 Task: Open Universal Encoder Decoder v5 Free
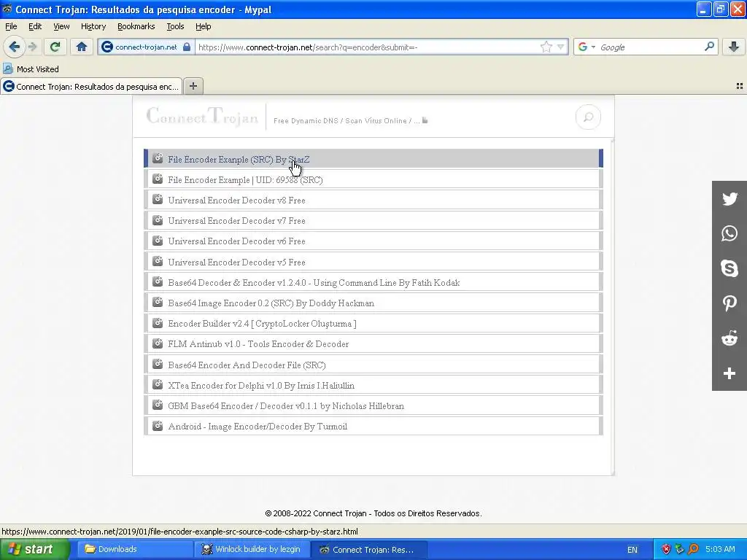click(x=373, y=262)
